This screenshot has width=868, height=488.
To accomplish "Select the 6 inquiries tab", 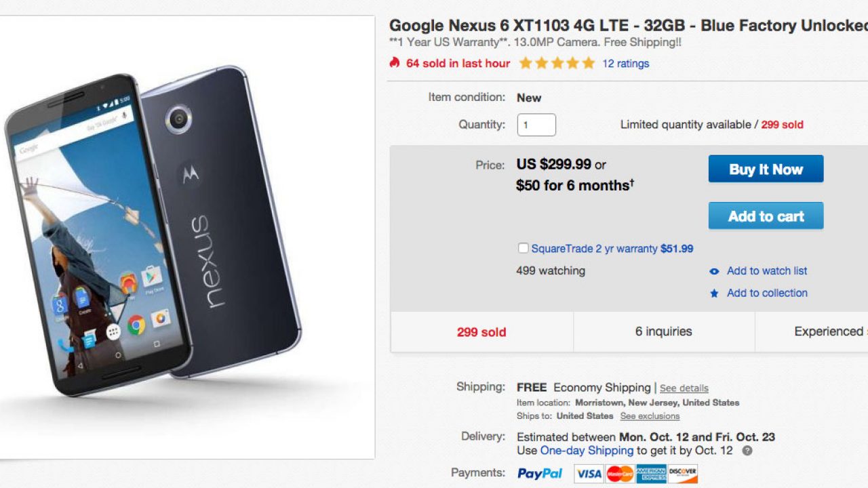I will tap(663, 331).
